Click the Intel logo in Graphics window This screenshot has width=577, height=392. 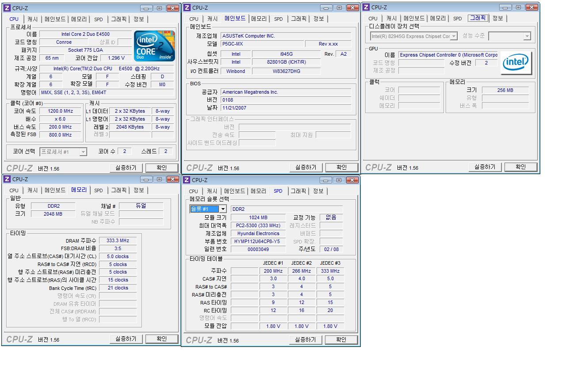tap(516, 63)
